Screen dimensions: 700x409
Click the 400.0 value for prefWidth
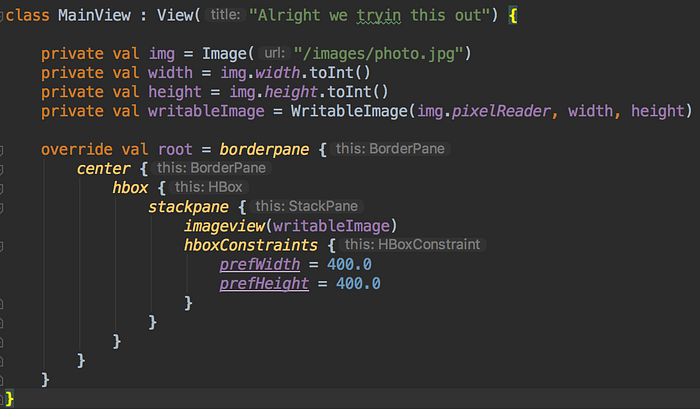[x=349, y=265]
